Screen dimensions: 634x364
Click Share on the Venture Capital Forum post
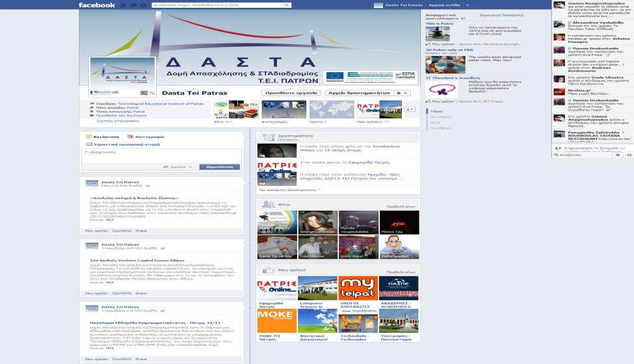click(141, 293)
